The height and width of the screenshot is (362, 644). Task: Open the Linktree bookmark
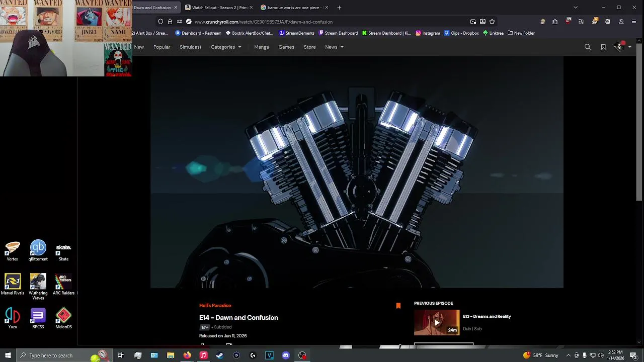coord(493,33)
